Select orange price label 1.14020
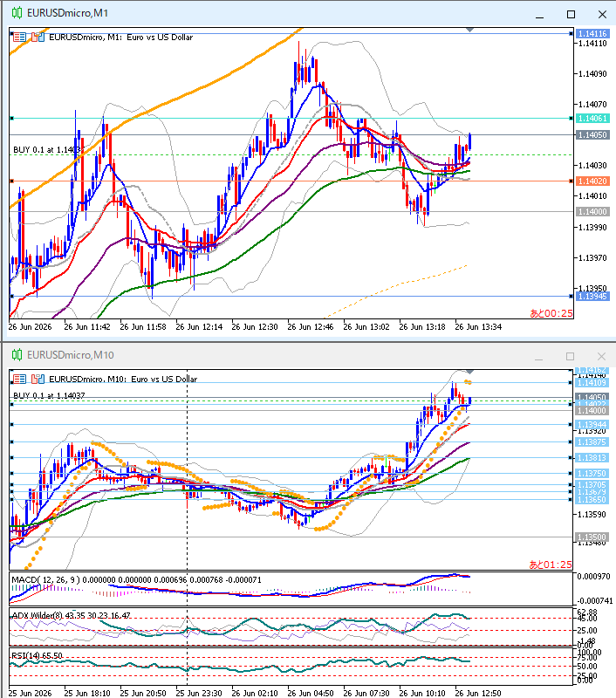The width and height of the screenshot is (616, 698). pyautogui.click(x=592, y=181)
